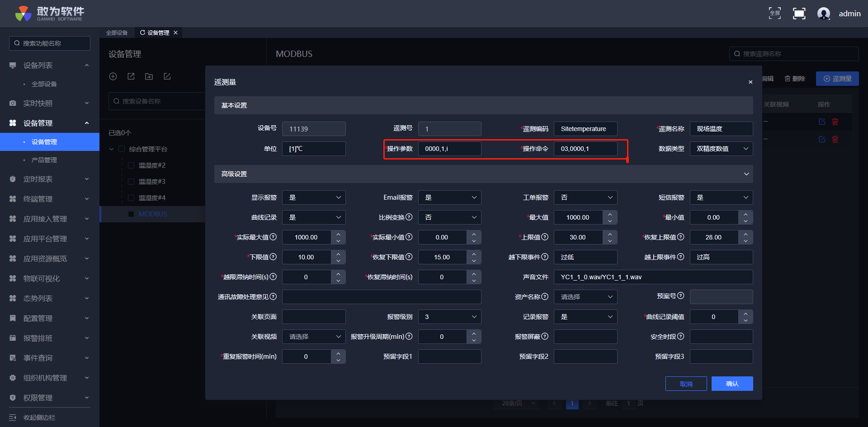The width and height of the screenshot is (868, 427).
Task: Click help icon next to 比例变换
Action: pos(409,217)
